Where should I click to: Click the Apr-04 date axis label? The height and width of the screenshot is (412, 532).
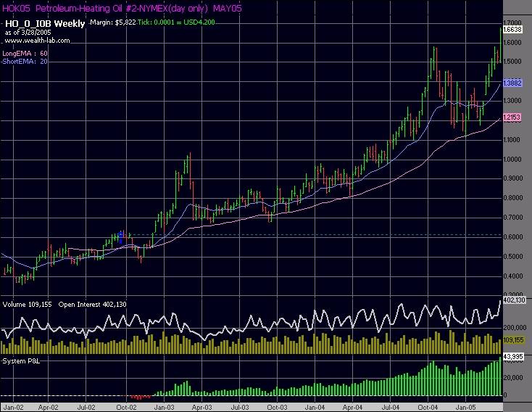352,407
